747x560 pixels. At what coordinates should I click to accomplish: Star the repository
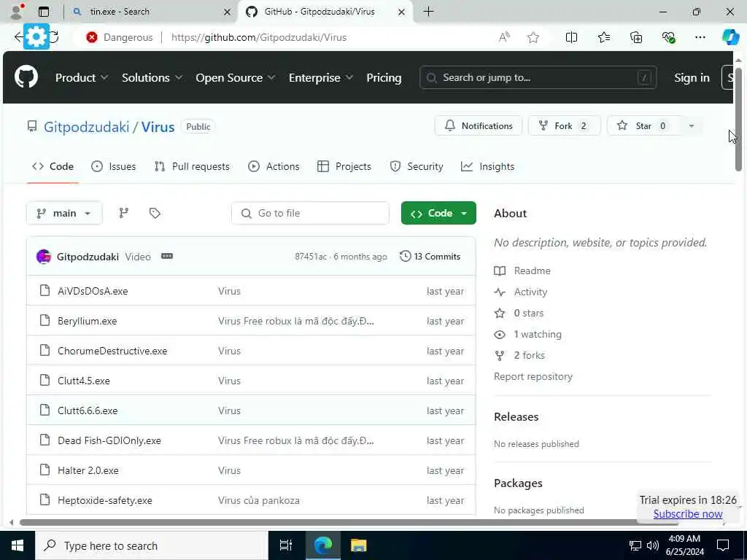click(x=642, y=125)
